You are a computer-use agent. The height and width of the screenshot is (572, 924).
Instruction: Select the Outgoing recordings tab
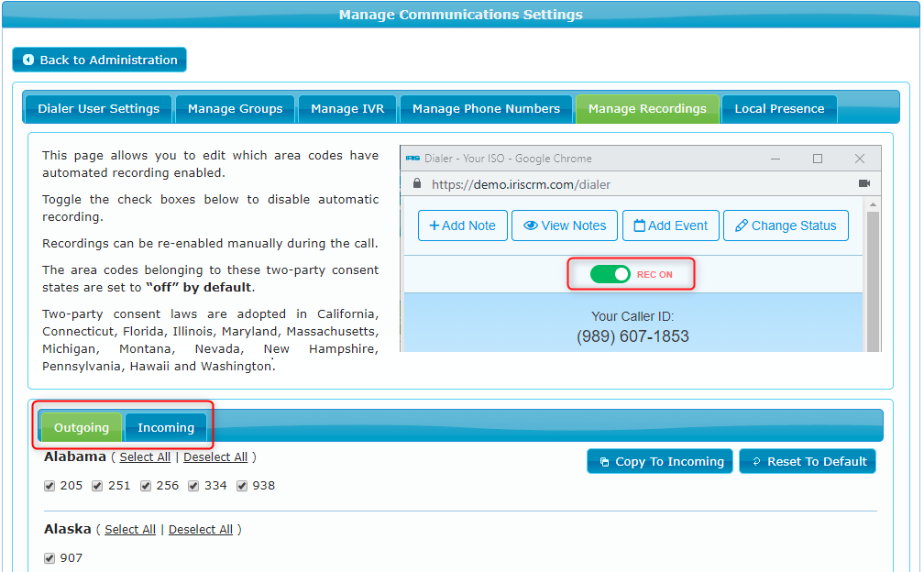point(82,427)
